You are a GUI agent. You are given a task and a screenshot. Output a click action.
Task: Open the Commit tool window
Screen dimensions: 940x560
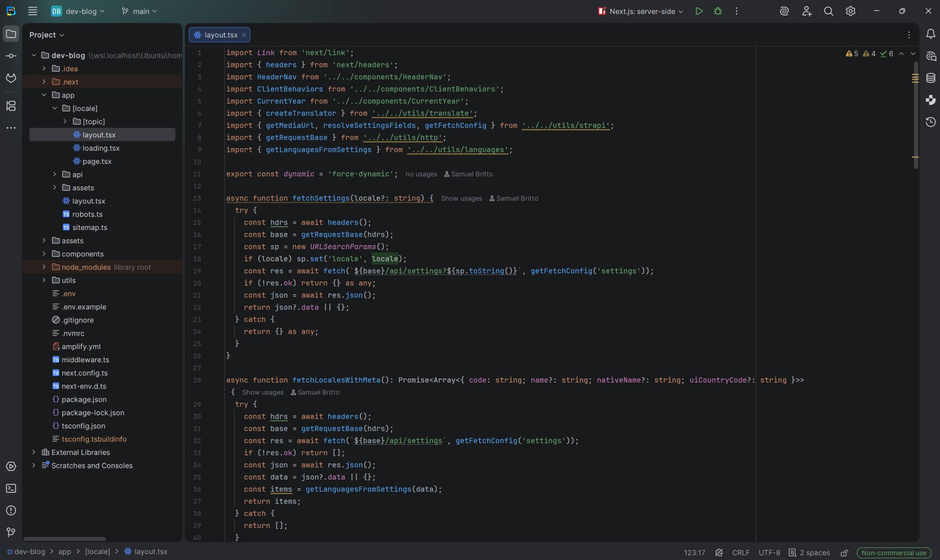(x=11, y=56)
